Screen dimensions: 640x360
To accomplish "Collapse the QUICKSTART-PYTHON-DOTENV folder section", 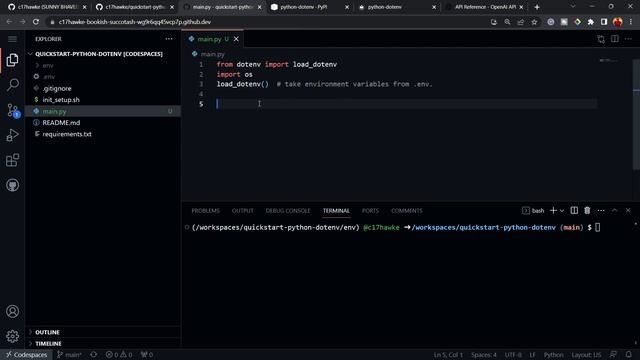I will (103, 54).
